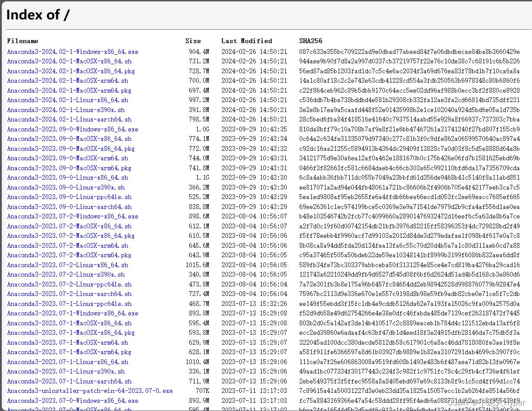Open Anaconda3-2023.07-2-Windows-x86_64.exe link
This screenshot has height=411, width=532.
pyautogui.click(x=72, y=216)
